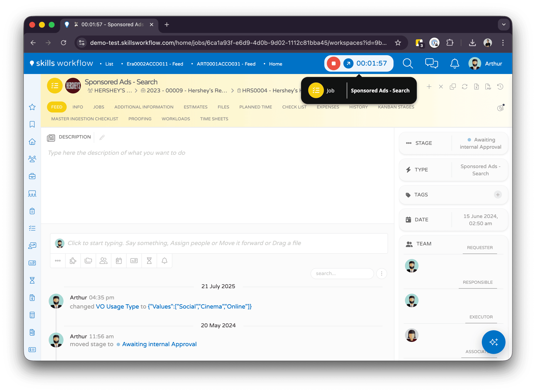Image resolution: width=536 pixels, height=392 pixels.
Task: Toggle the favorite star in sidebar
Action: [32, 107]
